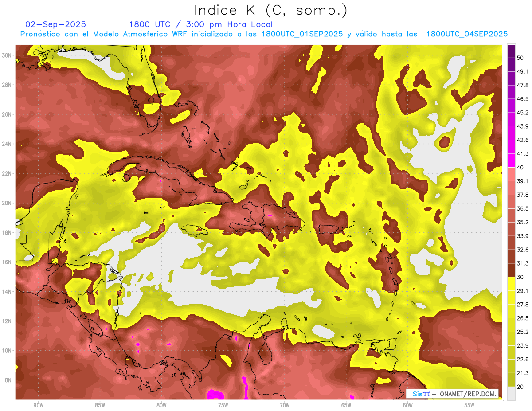The image size is (532, 411).
Task: Click the colorbar value 31.3
Action: pos(522,263)
